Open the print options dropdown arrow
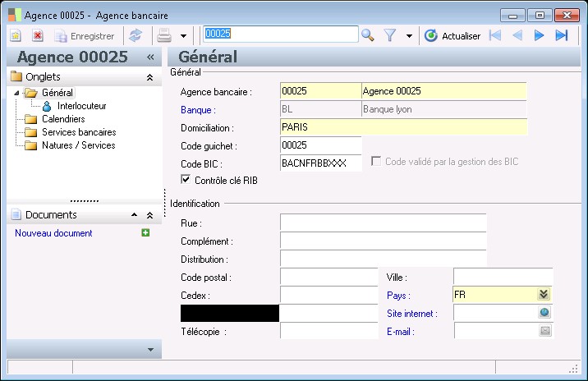 click(183, 36)
